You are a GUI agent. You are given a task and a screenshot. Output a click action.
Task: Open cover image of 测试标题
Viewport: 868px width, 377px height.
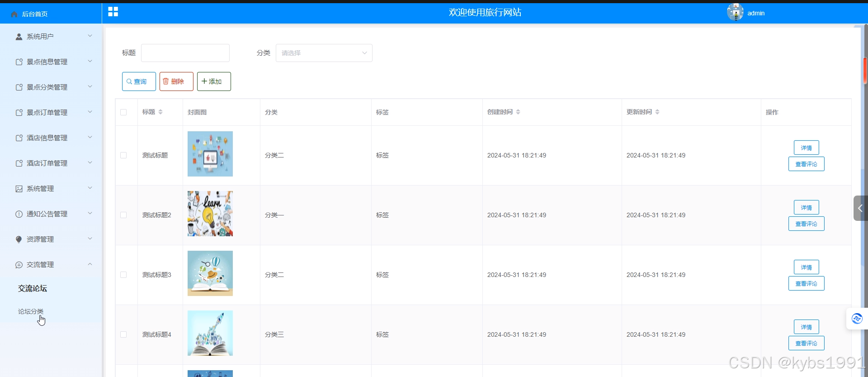click(210, 154)
